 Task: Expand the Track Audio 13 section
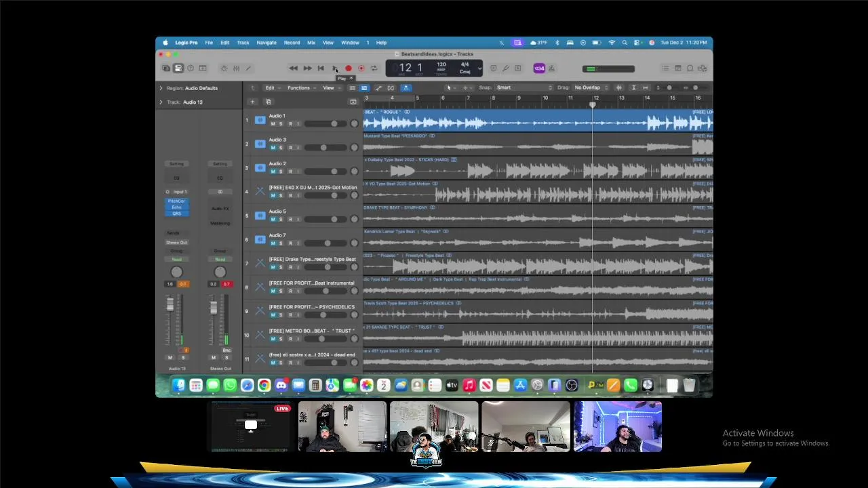coord(161,102)
